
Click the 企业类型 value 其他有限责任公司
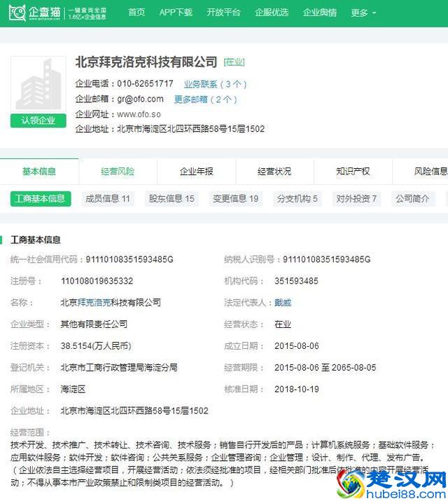94,324
